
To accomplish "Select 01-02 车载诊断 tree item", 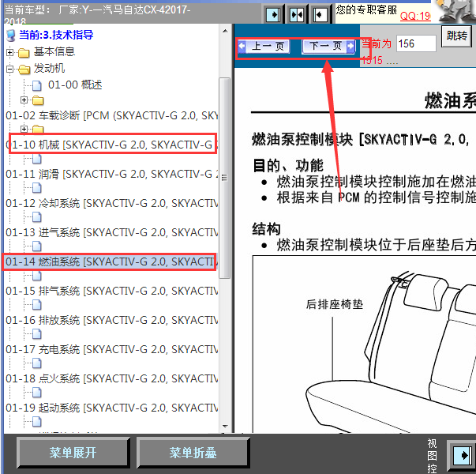I will tap(112, 116).
